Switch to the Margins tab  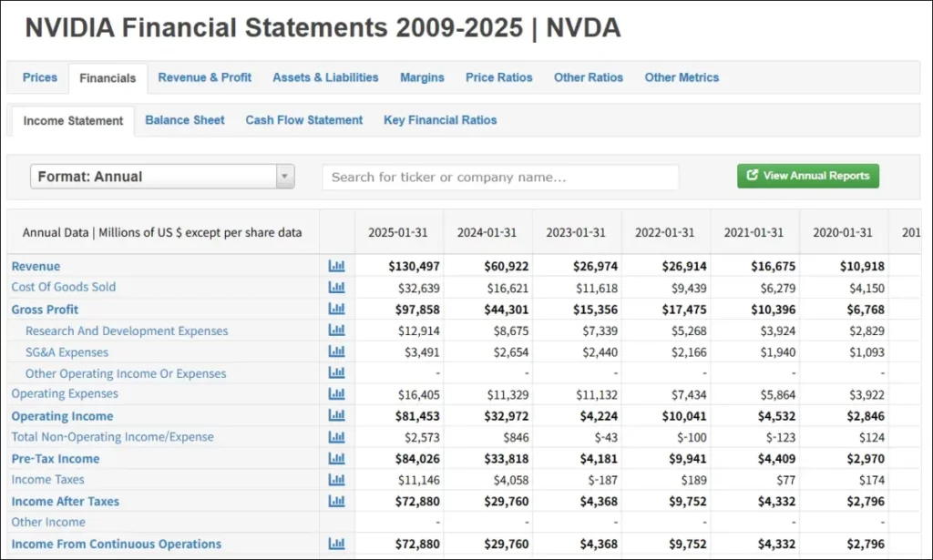tap(422, 77)
